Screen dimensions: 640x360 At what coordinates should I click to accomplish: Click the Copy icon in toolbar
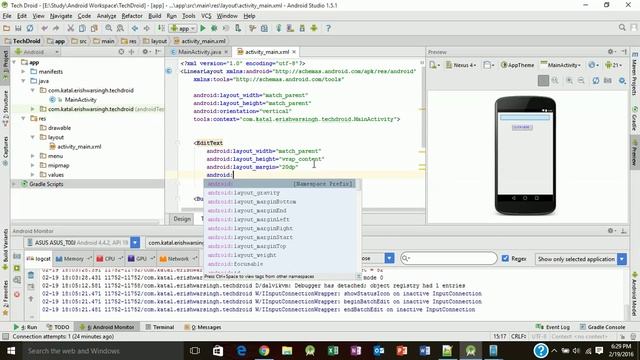click(82, 28)
